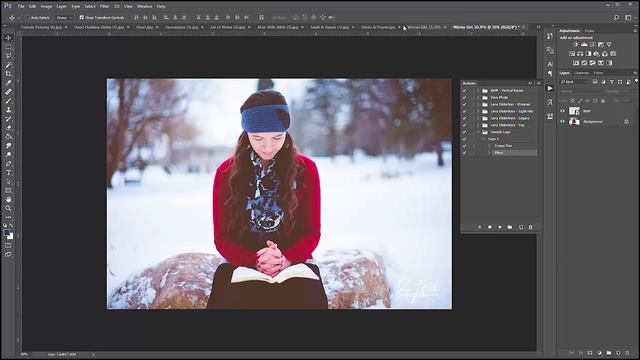The image size is (640, 360).
Task: Open the Auto-Select Group dropdown
Action: (x=64, y=18)
